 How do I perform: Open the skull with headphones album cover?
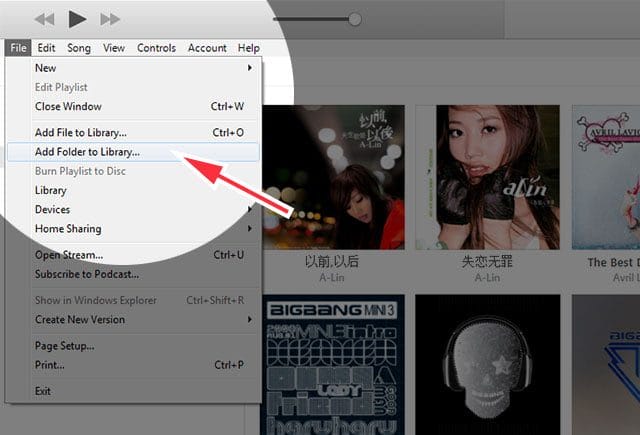click(x=488, y=365)
